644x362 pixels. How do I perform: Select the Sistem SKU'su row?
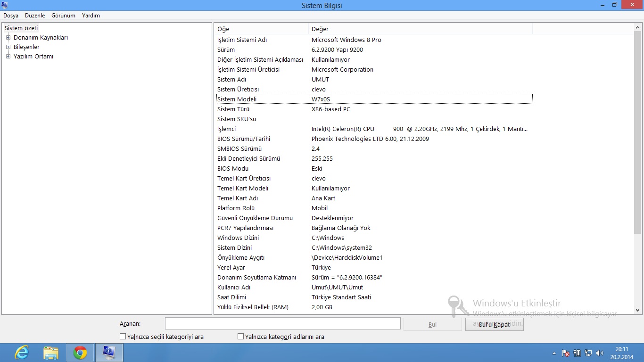coord(374,119)
